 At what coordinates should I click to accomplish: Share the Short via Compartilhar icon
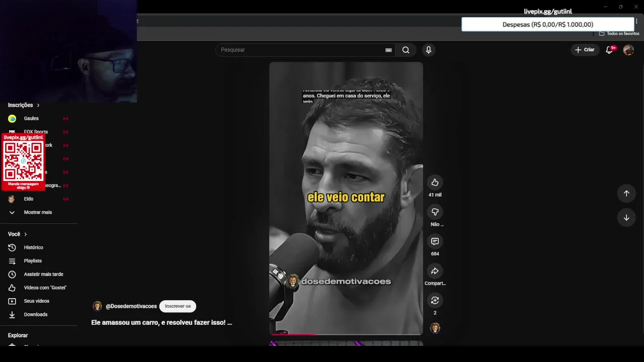(435, 271)
